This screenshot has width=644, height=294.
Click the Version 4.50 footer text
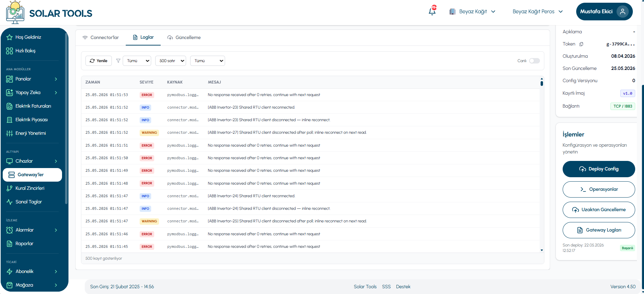click(x=623, y=287)
